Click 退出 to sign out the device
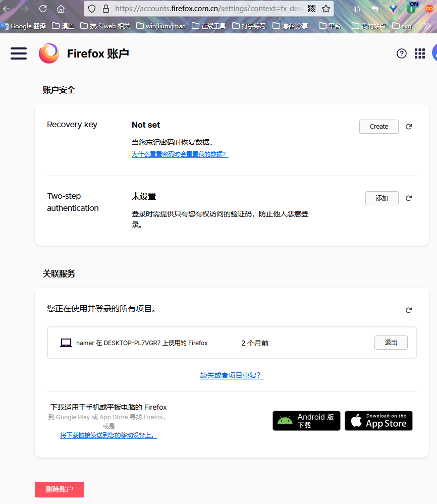This screenshot has height=504, width=437. click(391, 343)
